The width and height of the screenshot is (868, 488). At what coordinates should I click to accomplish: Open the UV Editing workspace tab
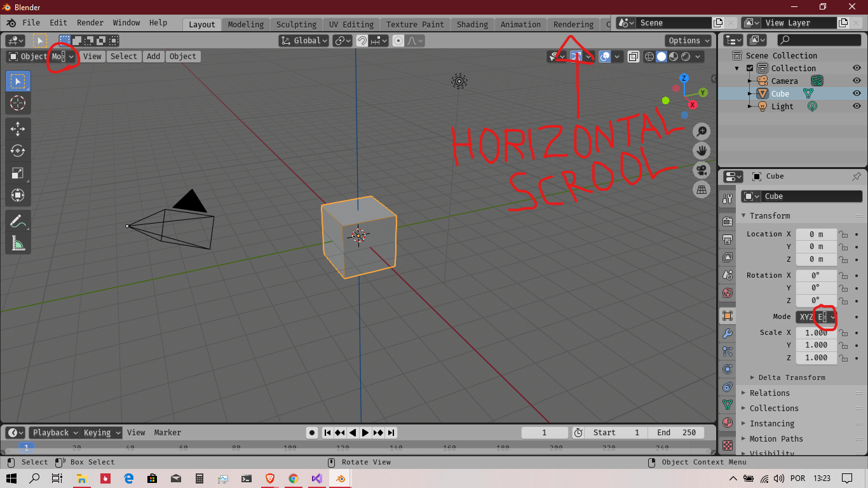tap(351, 24)
